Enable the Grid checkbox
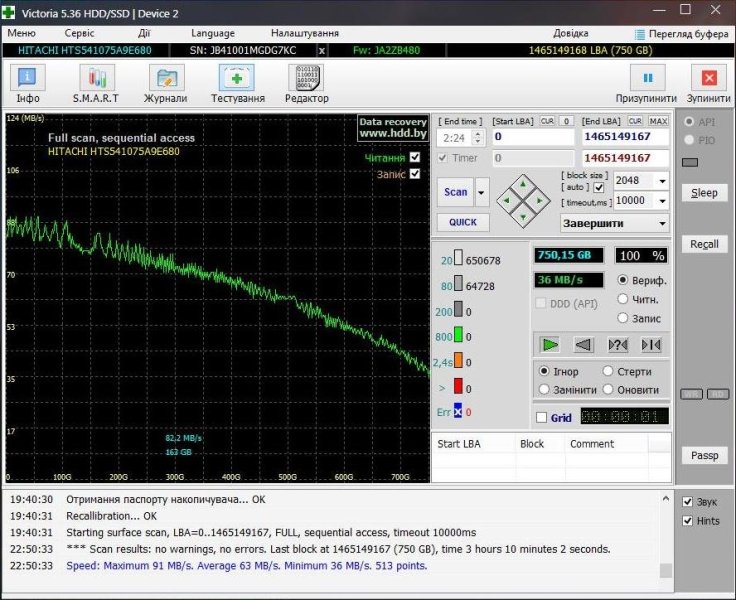The height and width of the screenshot is (600, 736). [x=541, y=418]
